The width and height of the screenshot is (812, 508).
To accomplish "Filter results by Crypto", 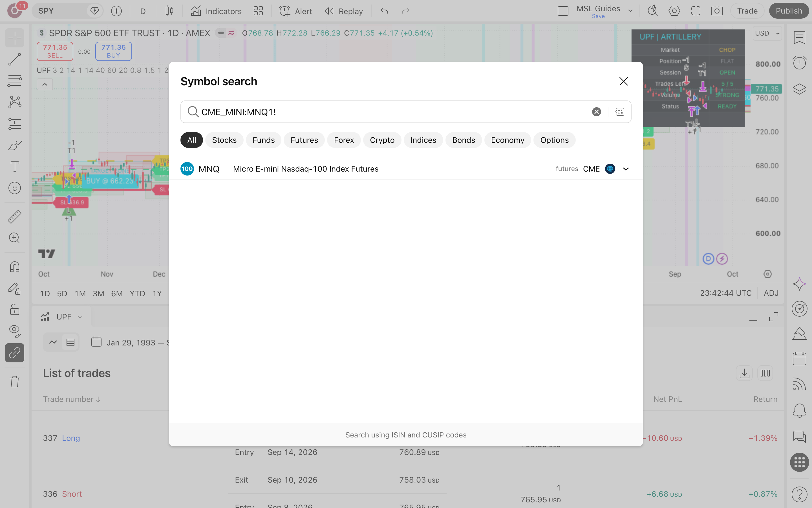I will [x=382, y=140].
